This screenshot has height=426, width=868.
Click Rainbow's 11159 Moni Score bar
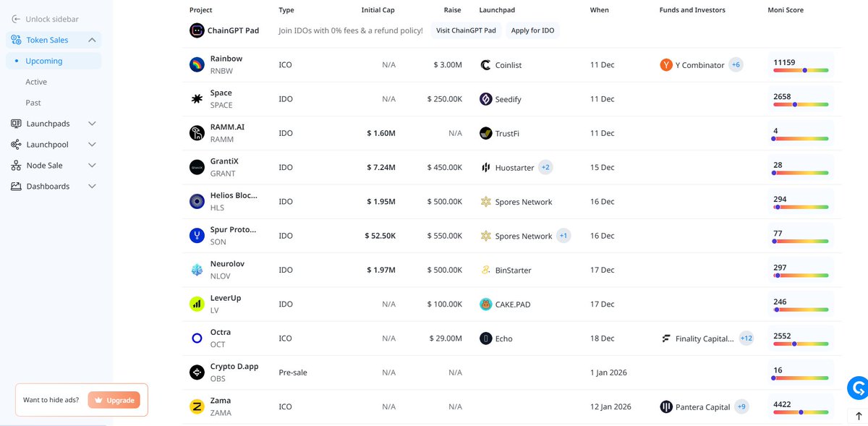click(x=801, y=70)
